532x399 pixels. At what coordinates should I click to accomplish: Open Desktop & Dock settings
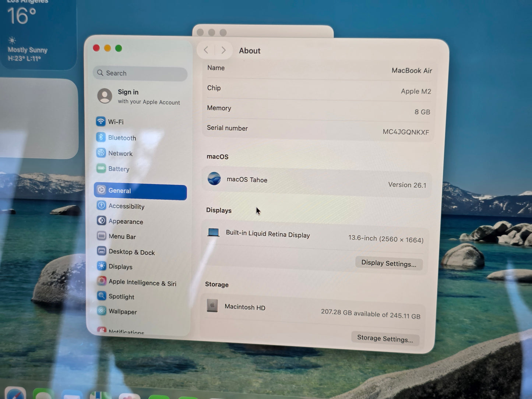click(131, 252)
